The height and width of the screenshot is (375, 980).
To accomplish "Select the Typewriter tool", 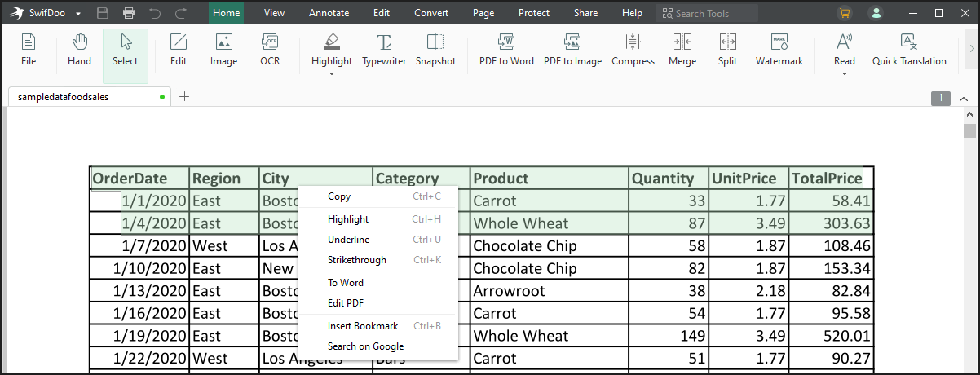I will pyautogui.click(x=384, y=51).
